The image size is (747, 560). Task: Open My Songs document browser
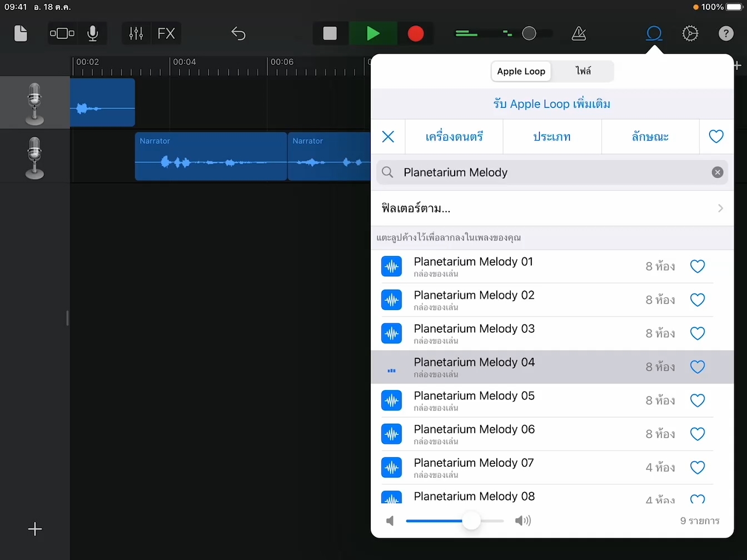[x=21, y=33]
